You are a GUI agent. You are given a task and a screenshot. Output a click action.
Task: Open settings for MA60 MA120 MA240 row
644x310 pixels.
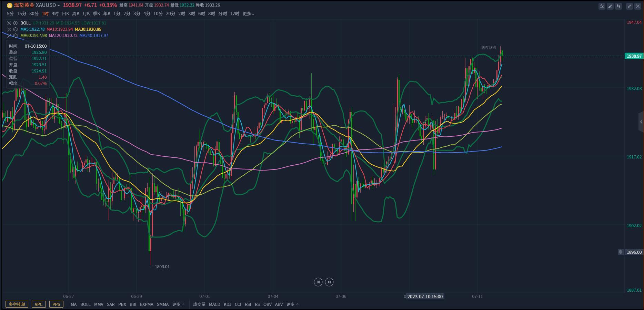(16, 36)
